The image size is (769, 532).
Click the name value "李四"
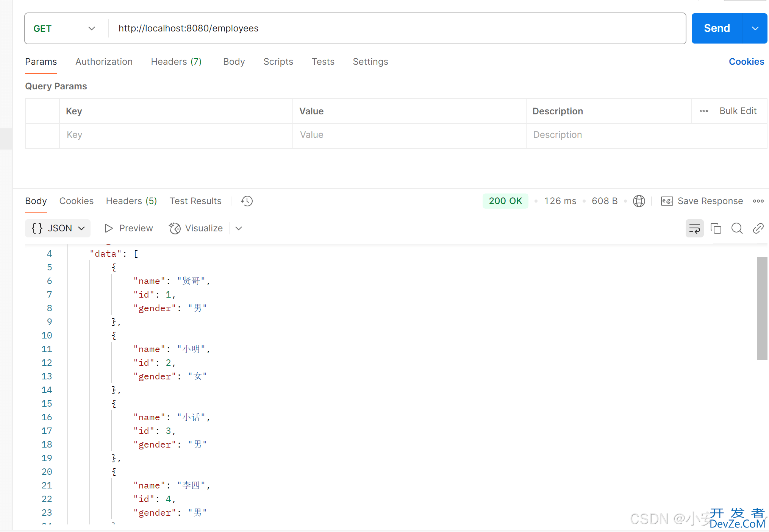point(191,485)
